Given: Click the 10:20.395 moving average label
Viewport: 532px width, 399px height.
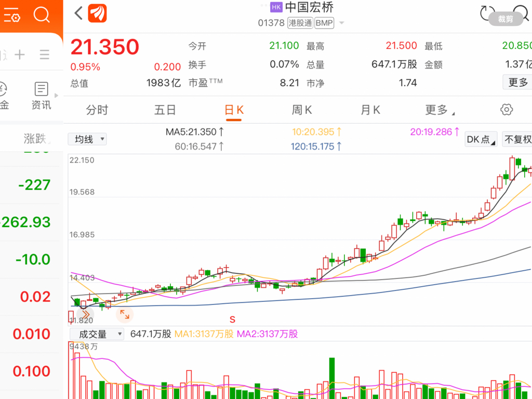Looking at the screenshot, I should pyautogui.click(x=316, y=131).
